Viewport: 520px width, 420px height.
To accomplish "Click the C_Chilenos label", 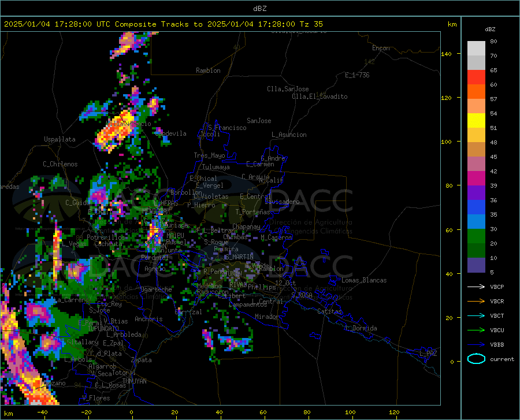I will (60, 164).
